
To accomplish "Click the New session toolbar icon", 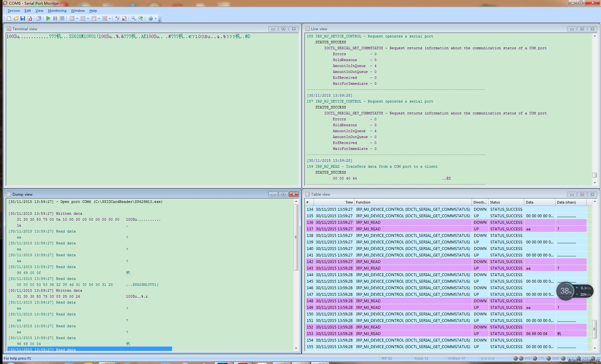I will click(9, 19).
